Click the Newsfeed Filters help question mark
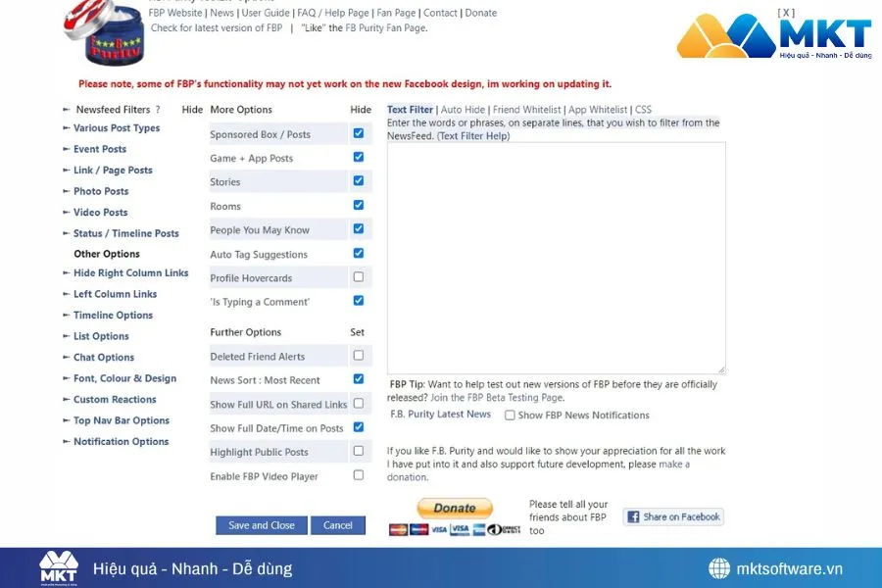882x588 pixels. click(158, 110)
